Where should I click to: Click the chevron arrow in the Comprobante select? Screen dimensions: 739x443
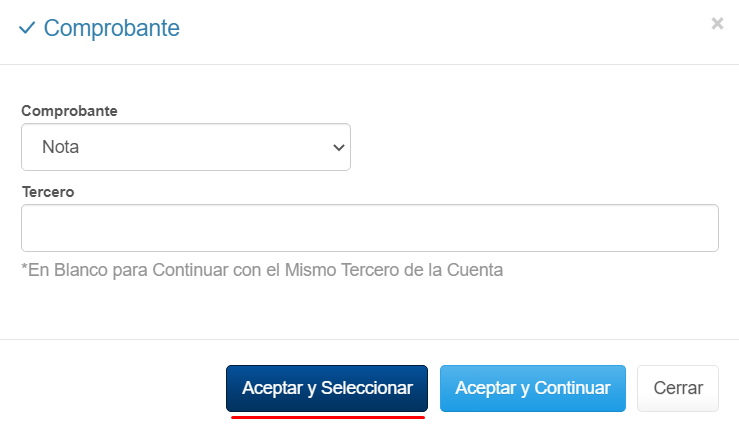click(x=337, y=147)
